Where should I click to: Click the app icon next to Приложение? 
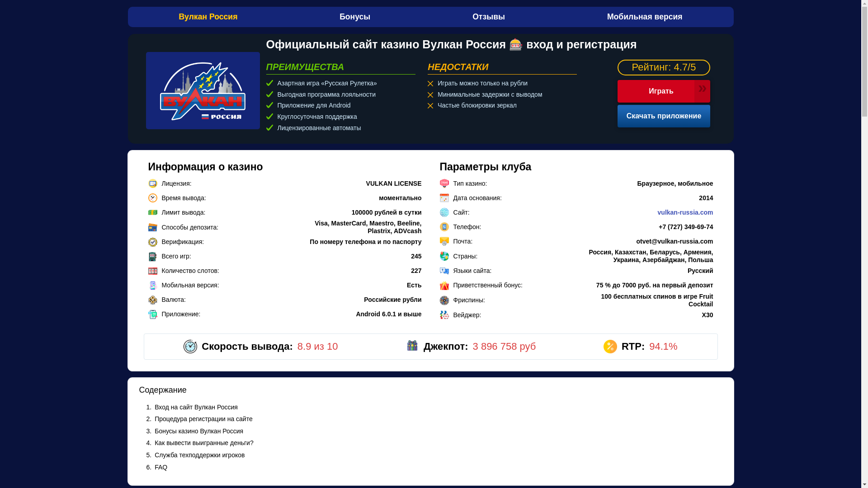click(153, 314)
